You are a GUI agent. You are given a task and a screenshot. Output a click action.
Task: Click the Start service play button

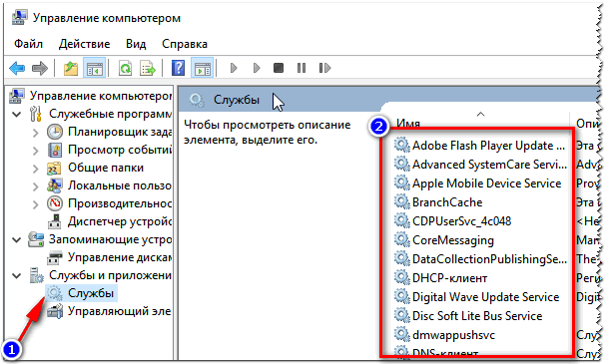(234, 68)
